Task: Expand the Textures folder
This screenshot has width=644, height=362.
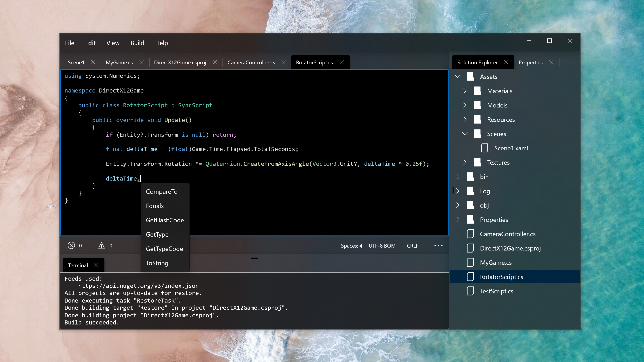Action: [465, 162]
